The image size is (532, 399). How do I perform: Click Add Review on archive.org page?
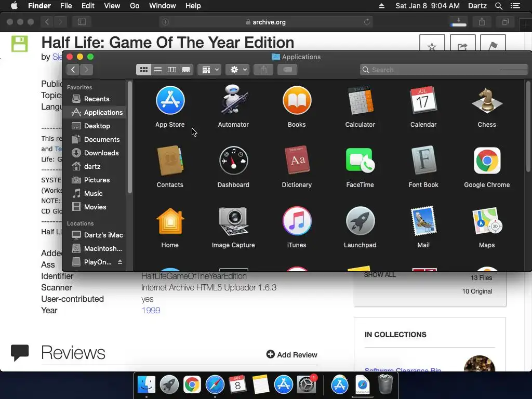tap(292, 354)
